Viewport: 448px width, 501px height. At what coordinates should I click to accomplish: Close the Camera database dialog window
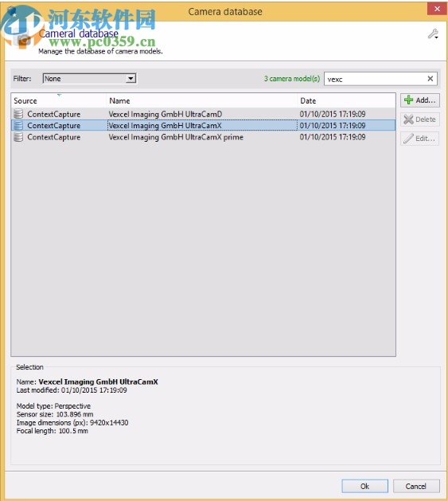tap(437, 9)
